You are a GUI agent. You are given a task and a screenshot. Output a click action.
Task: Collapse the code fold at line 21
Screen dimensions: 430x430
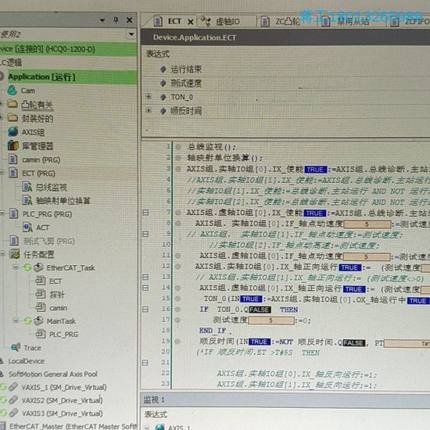coord(146,362)
